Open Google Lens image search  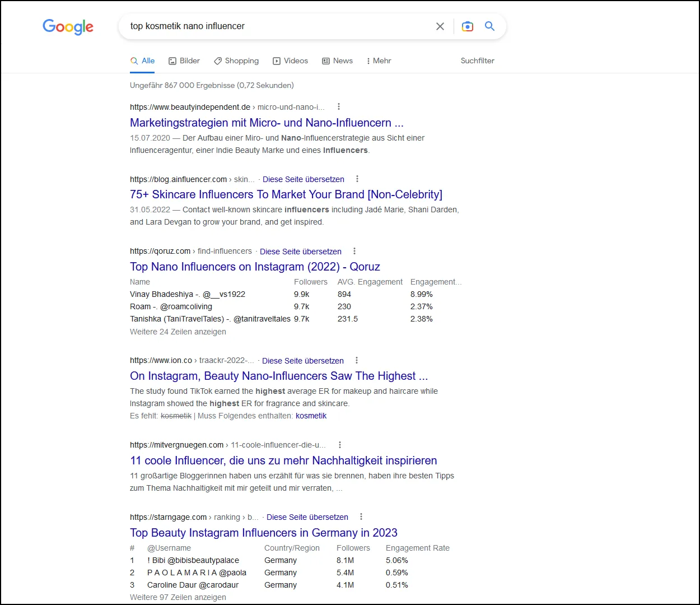click(467, 26)
